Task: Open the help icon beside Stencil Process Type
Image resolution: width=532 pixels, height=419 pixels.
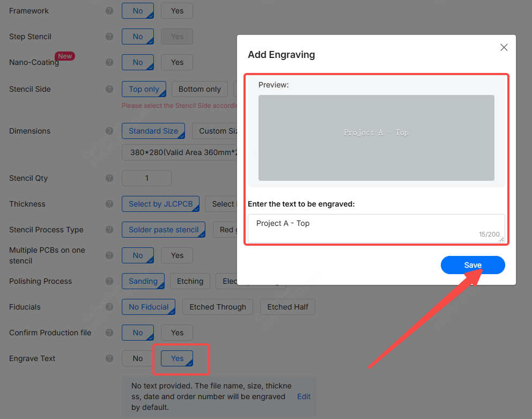Action: click(x=109, y=230)
